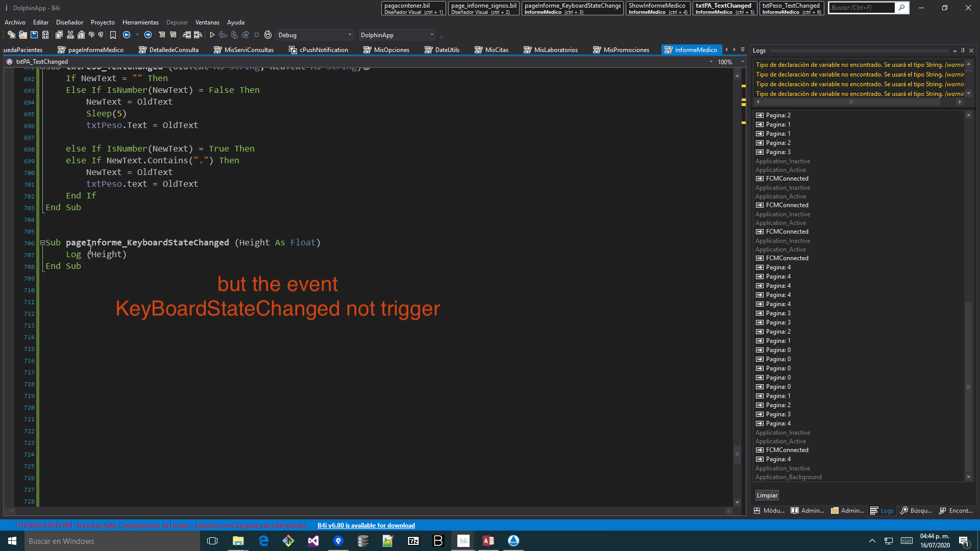Collapse the pageInforme_KeyboardStateChanged sub
The height and width of the screenshot is (551, 980).
coord(42,243)
